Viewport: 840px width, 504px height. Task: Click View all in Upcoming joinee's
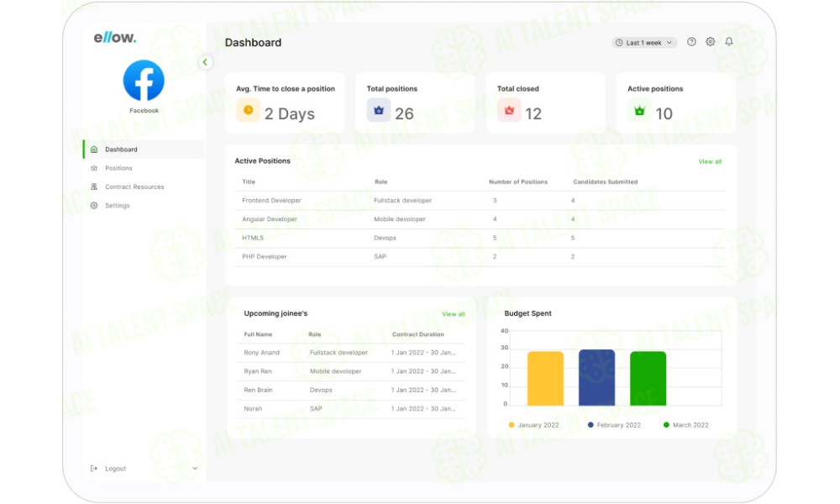coord(454,314)
